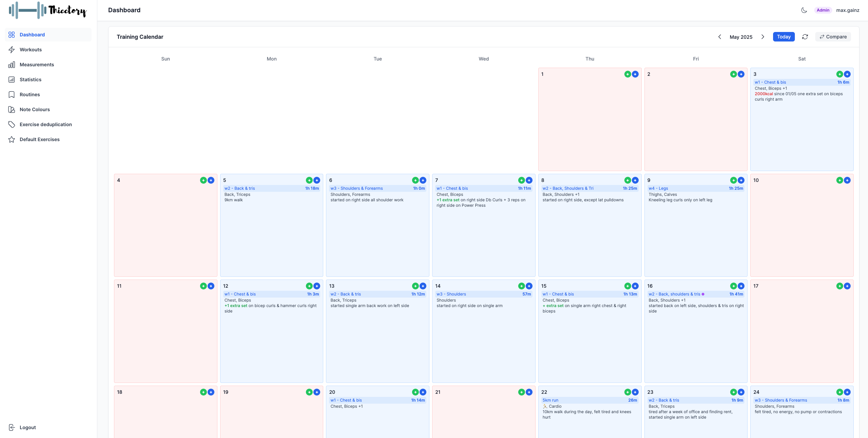Image resolution: width=868 pixels, height=438 pixels.
Task: Open Exercise deduplication tag icon
Action: (12, 124)
